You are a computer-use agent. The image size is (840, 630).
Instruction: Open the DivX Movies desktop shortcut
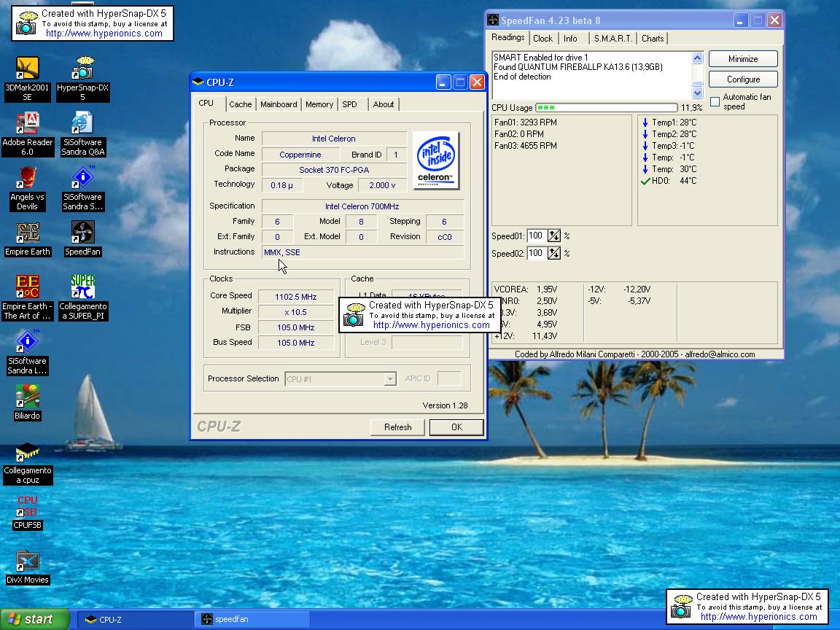click(27, 567)
